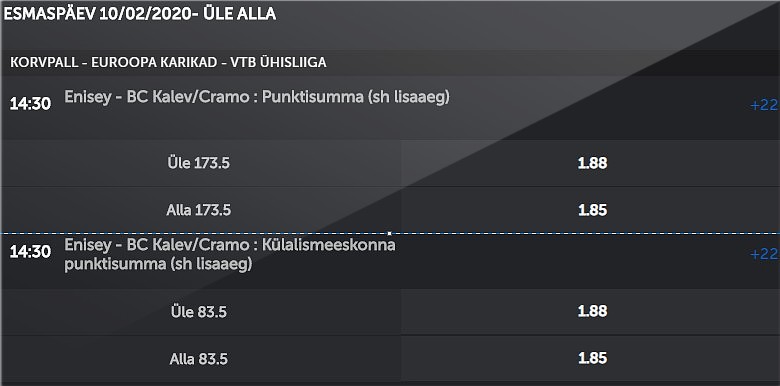
Task: Click the 14:30 time of Punktisumma match
Action: (x=30, y=104)
